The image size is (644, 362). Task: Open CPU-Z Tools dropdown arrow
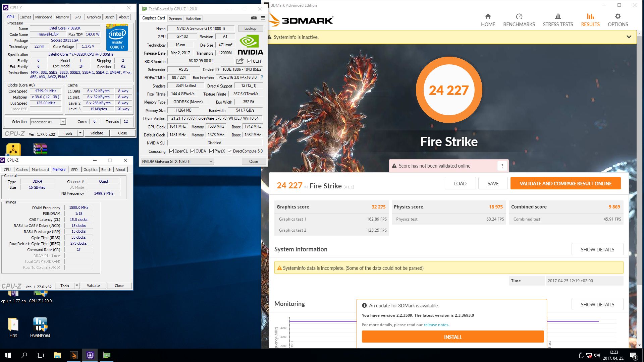[x=80, y=133]
